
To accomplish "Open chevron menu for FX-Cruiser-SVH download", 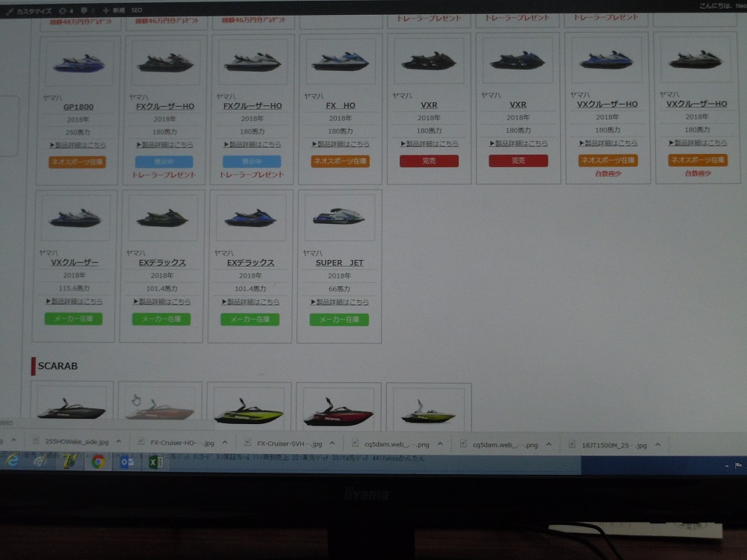I will pos(332,444).
